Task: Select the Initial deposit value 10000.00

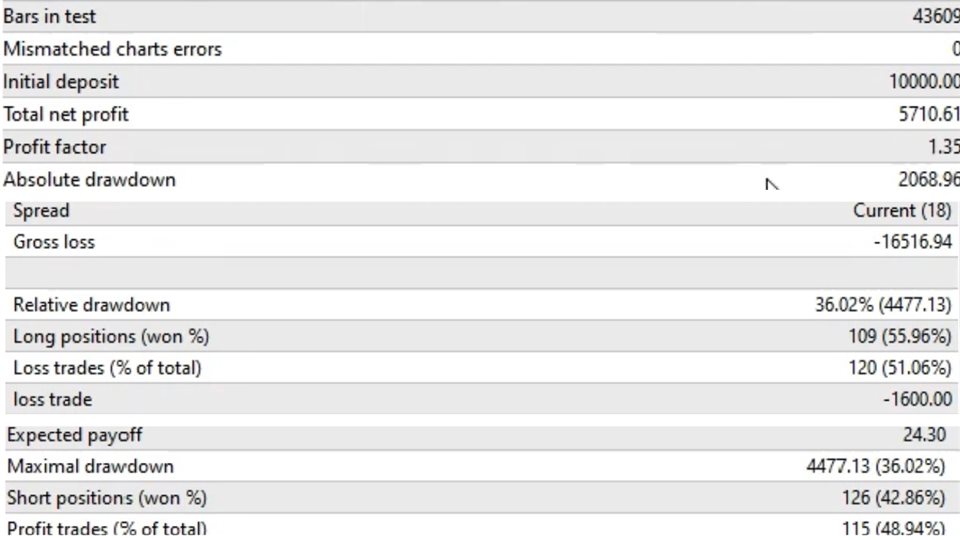Action: (x=924, y=81)
